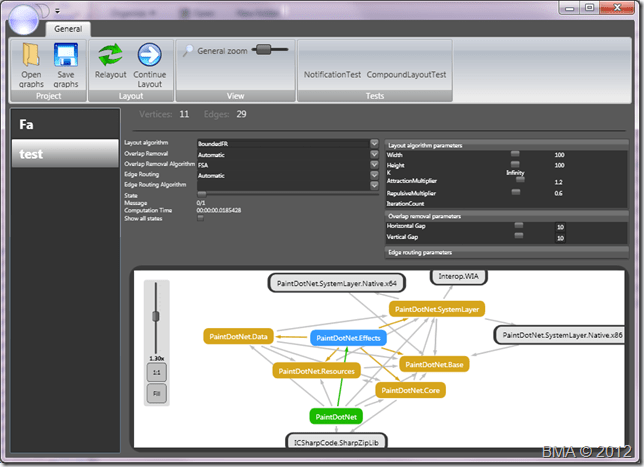Open the round application orb menu
The width and height of the screenshot is (644, 467).
(23, 19)
